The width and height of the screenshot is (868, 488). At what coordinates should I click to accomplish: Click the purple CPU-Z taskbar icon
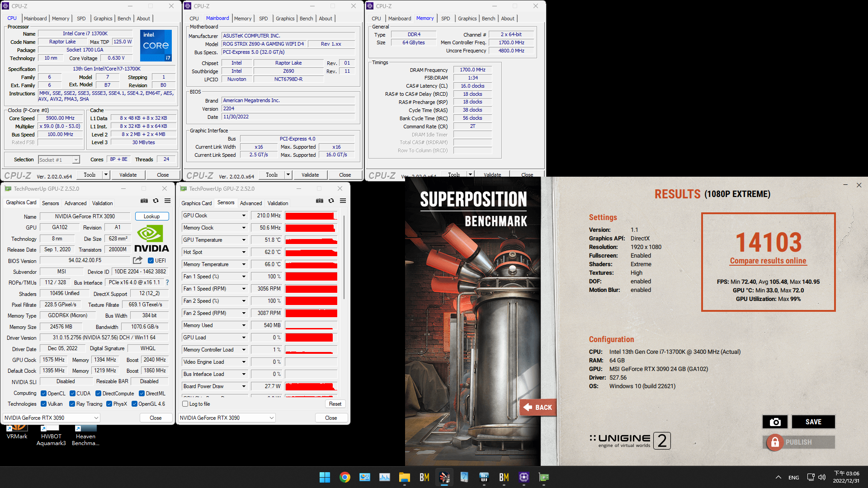pyautogui.click(x=524, y=477)
